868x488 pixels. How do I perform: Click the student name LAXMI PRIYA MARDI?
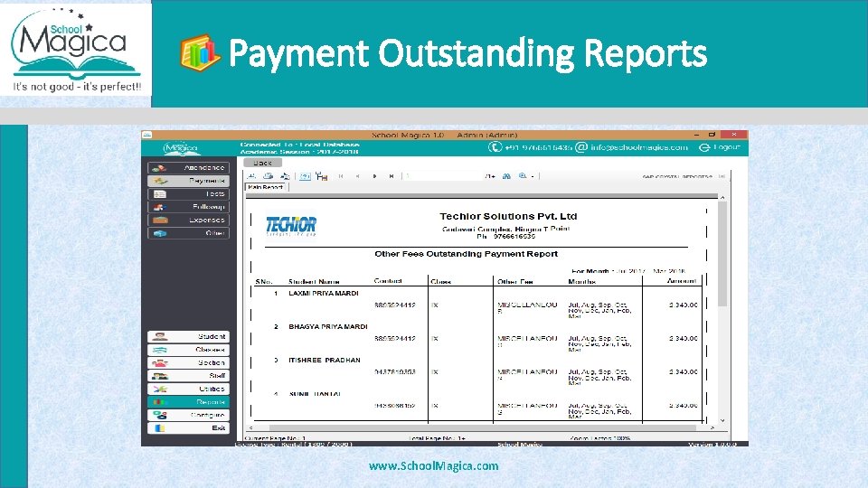[324, 293]
